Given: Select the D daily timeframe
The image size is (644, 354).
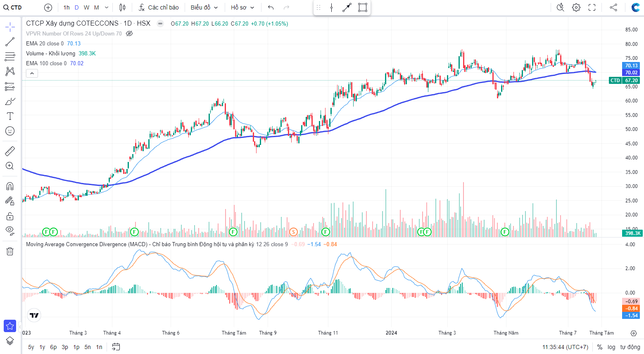Looking at the screenshot, I should pyautogui.click(x=77, y=7).
